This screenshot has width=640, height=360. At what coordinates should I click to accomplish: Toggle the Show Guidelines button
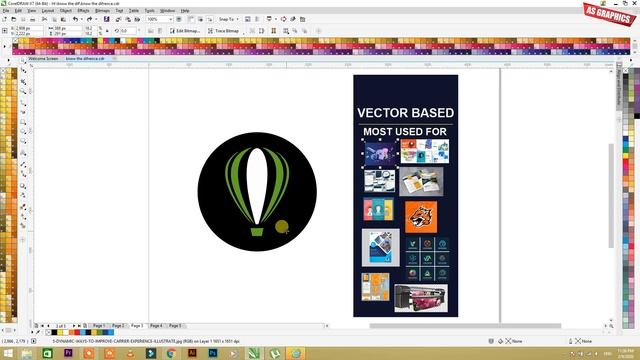pyautogui.click(x=210, y=19)
